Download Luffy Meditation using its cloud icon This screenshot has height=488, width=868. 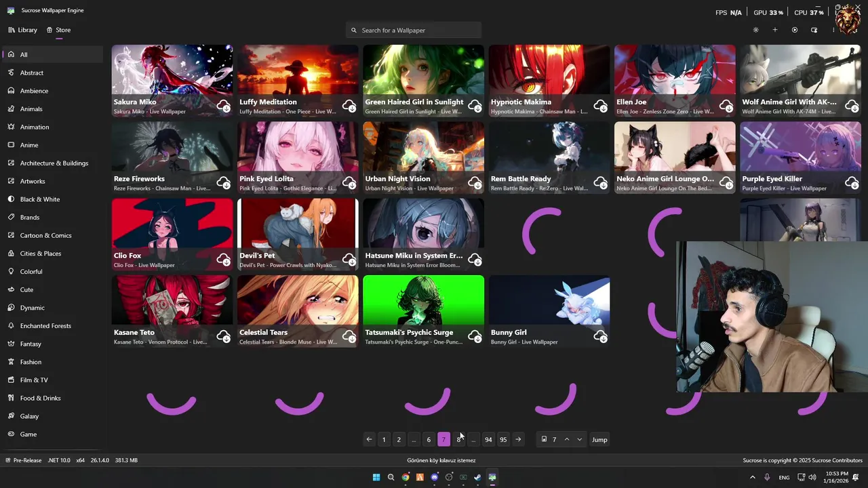pos(349,106)
